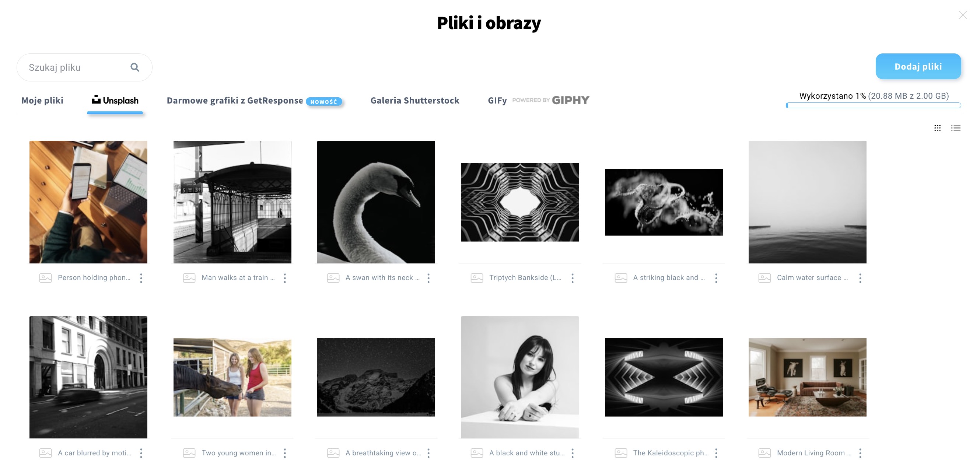
Task: Open options menu for Kaleidoscopic photo
Action: coord(716,453)
